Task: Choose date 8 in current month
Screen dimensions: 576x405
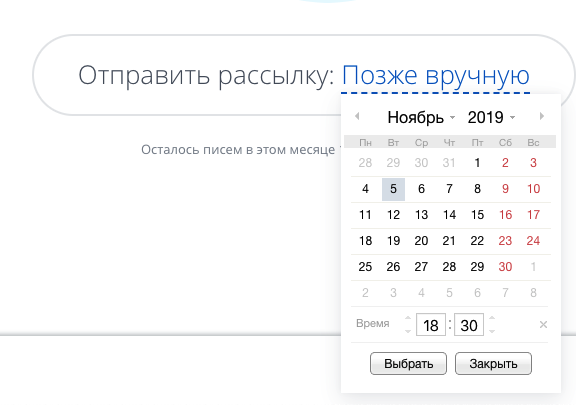Action: pyautogui.click(x=477, y=189)
